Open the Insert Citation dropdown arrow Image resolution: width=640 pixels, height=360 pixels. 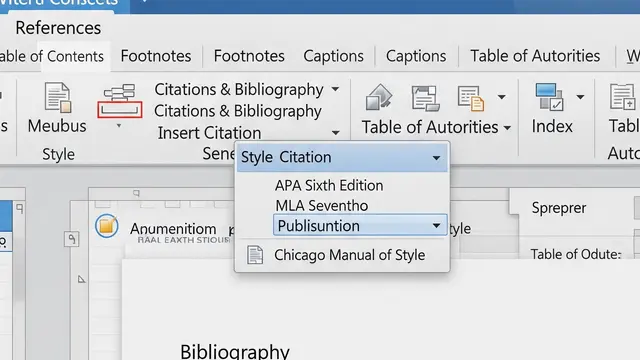tap(335, 133)
